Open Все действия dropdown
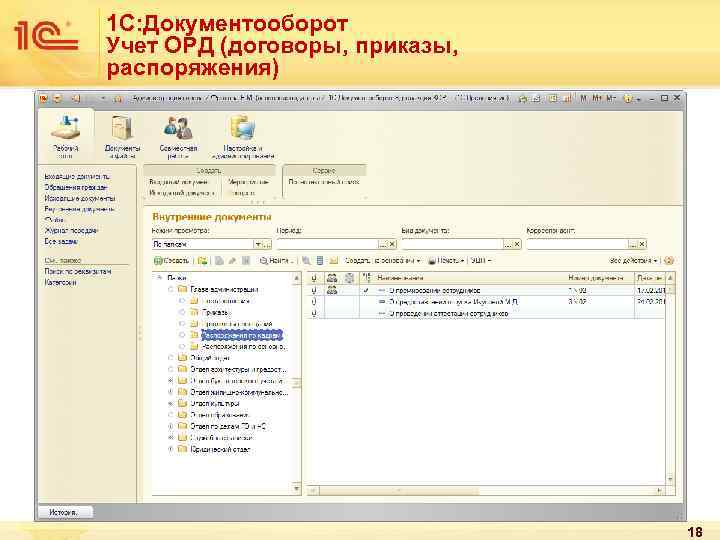This screenshot has height=540, width=720. [x=633, y=260]
